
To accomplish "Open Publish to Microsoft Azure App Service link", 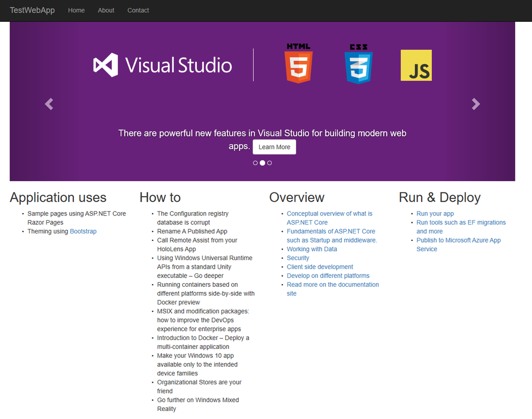I will [x=459, y=245].
